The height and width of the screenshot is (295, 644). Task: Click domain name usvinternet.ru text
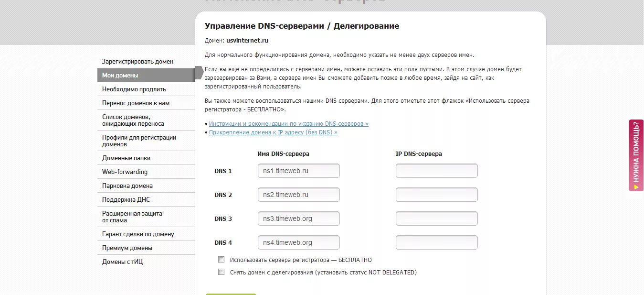tap(247, 41)
